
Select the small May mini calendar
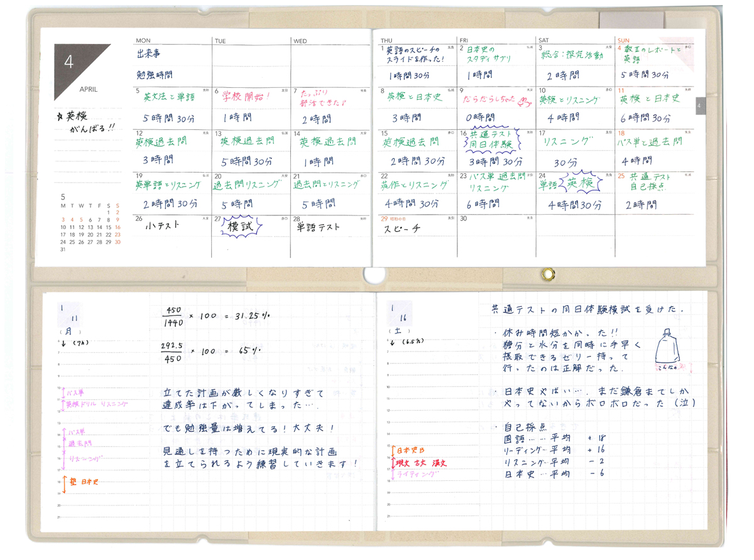point(90,223)
